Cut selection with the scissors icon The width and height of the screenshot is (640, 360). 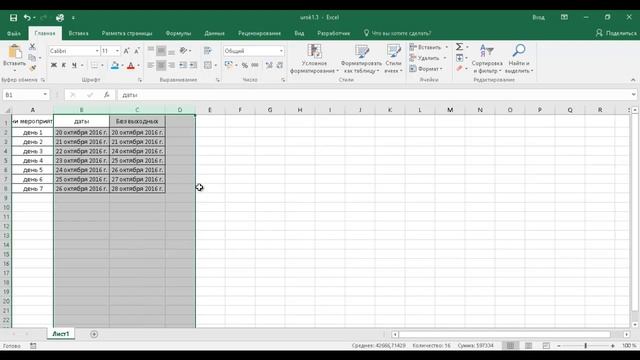pyautogui.click(x=32, y=47)
